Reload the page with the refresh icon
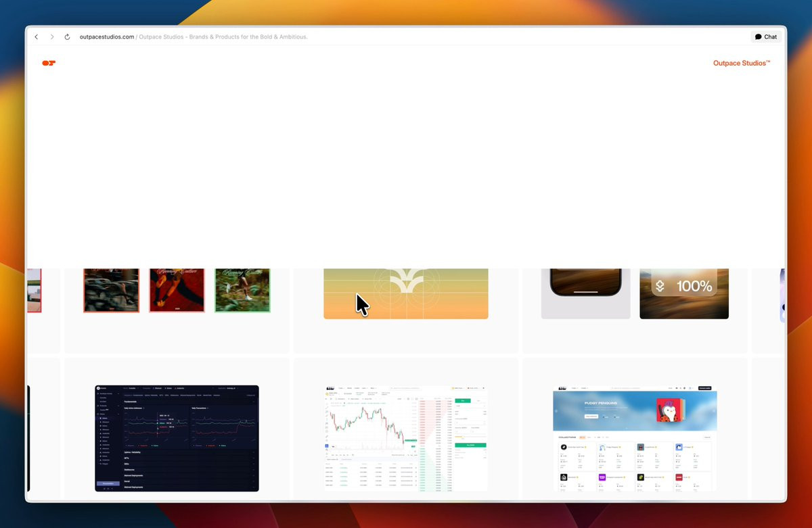This screenshot has height=528, width=812. (x=67, y=37)
